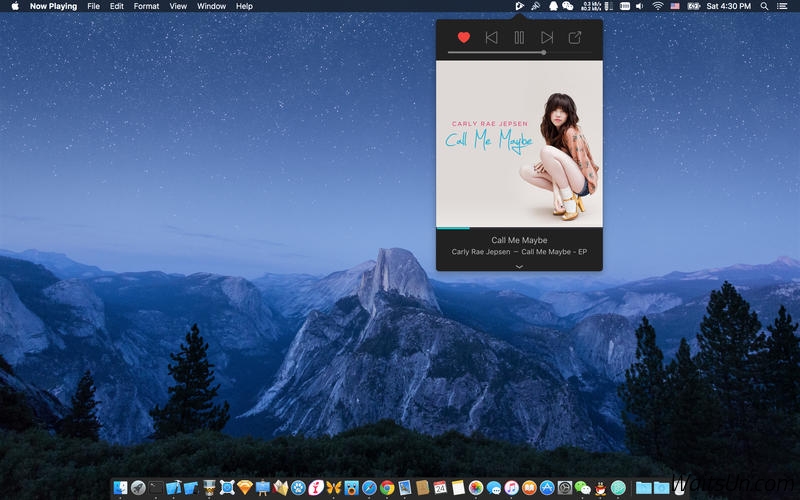
Task: Open Calendar from the dock
Action: [x=440, y=488]
